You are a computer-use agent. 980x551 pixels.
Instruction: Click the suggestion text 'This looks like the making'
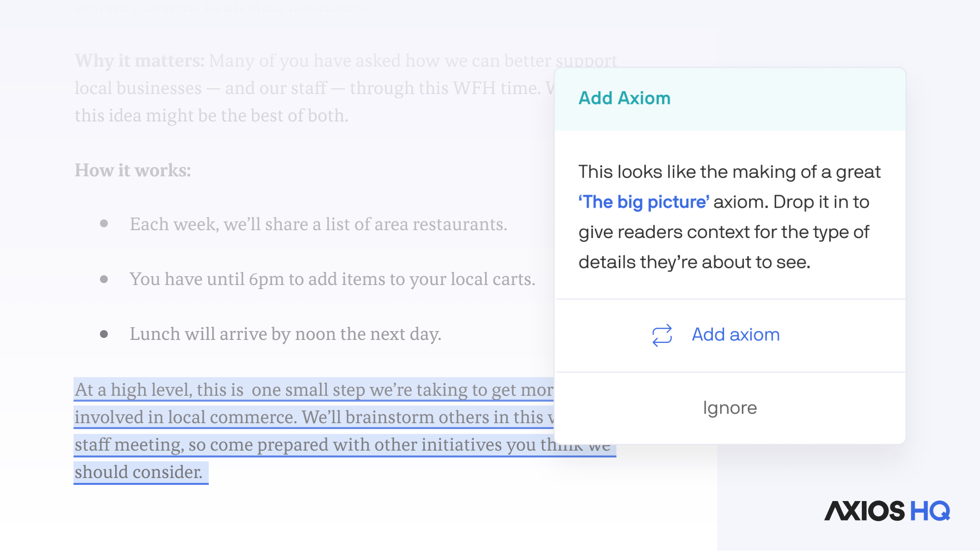(729, 172)
